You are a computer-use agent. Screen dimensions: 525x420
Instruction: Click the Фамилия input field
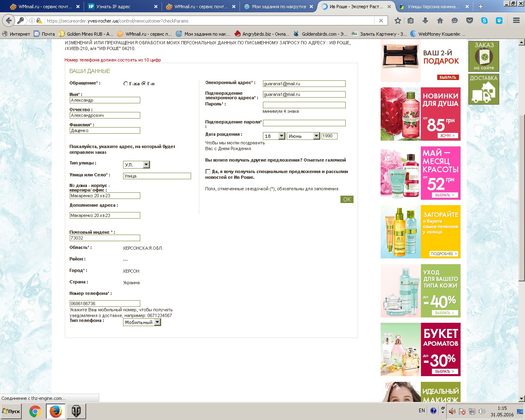(x=105, y=130)
